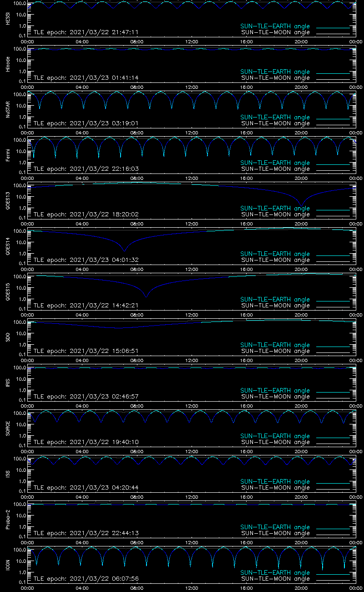The width and height of the screenshot is (364, 592).
Task: Select text 'TLE epoch: 2021/03/22 18:20:02'
Action: tap(86, 214)
